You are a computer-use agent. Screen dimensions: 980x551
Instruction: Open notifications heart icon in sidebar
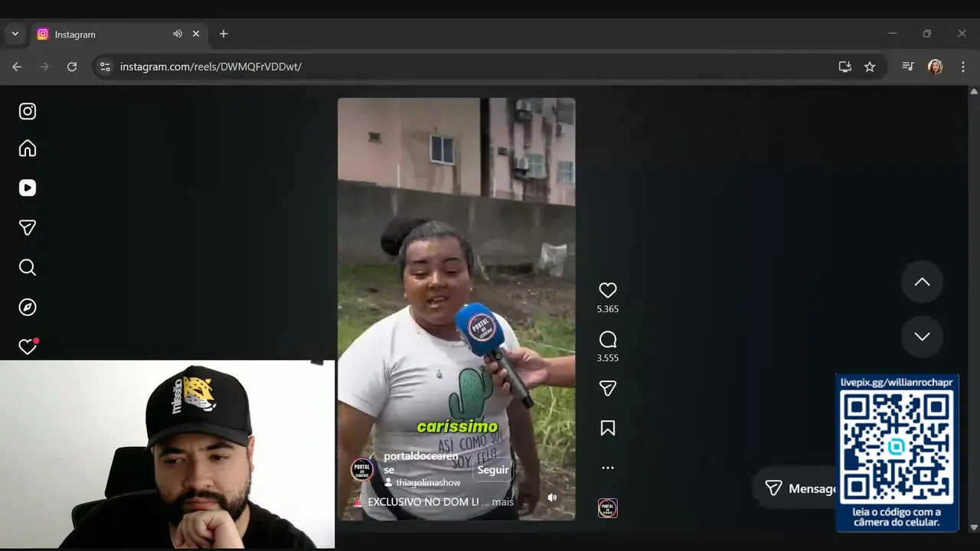(28, 347)
